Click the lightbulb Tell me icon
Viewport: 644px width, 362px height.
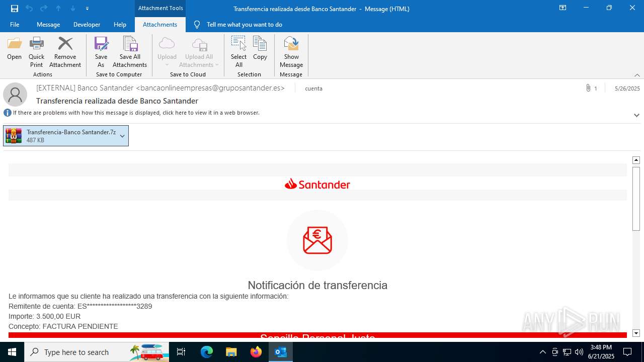coord(197,24)
